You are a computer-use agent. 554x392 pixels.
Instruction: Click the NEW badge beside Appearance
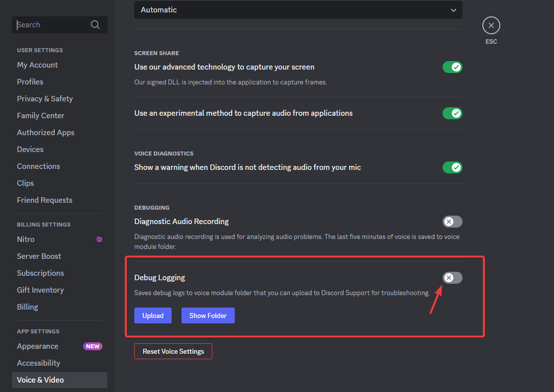pyautogui.click(x=92, y=346)
